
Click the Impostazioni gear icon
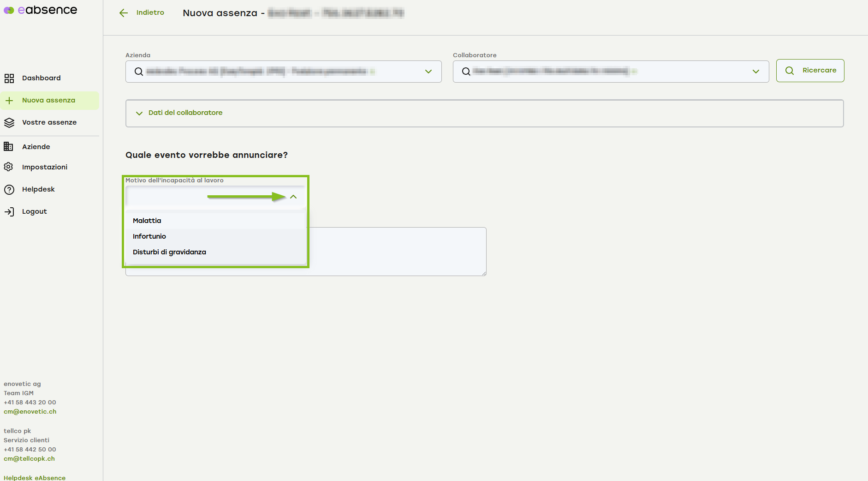click(8, 167)
